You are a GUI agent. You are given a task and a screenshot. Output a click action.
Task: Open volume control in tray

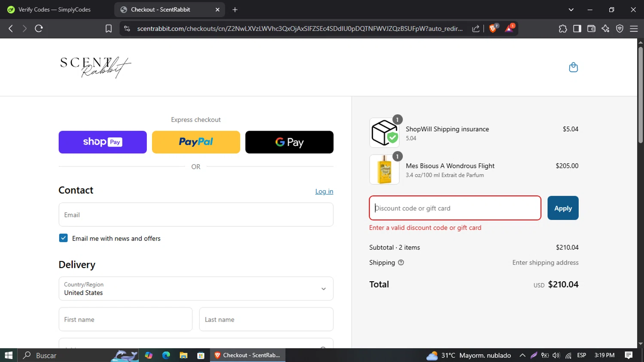click(556, 355)
